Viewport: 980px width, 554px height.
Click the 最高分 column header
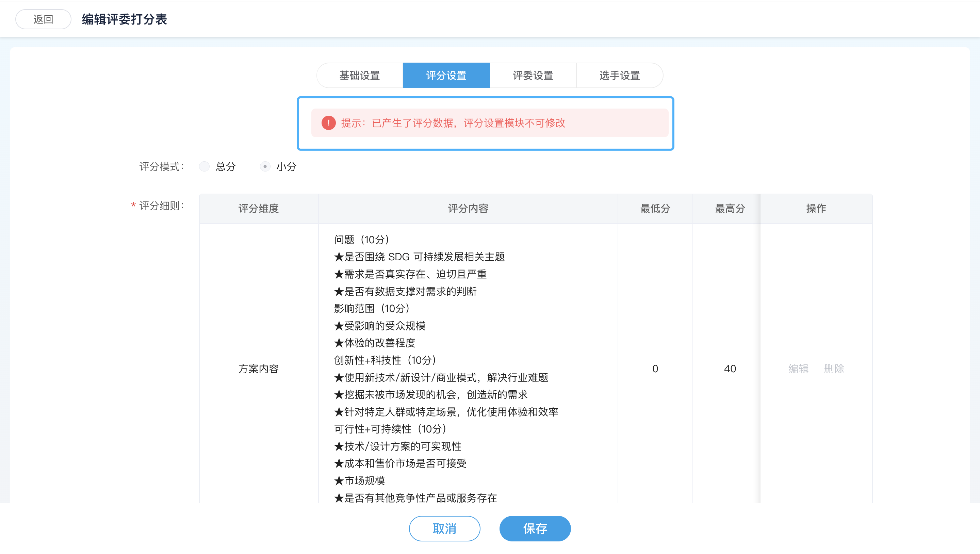[730, 209]
